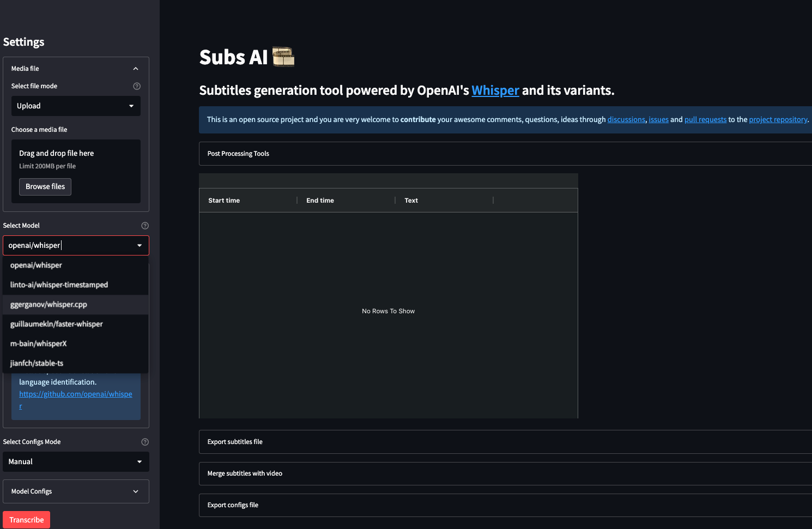The height and width of the screenshot is (529, 812).
Task: Open help tooltip for Select Configs Mode
Action: (x=145, y=442)
